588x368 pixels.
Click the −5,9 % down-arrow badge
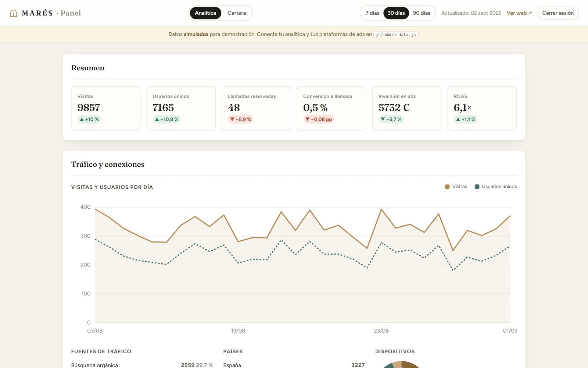click(240, 119)
